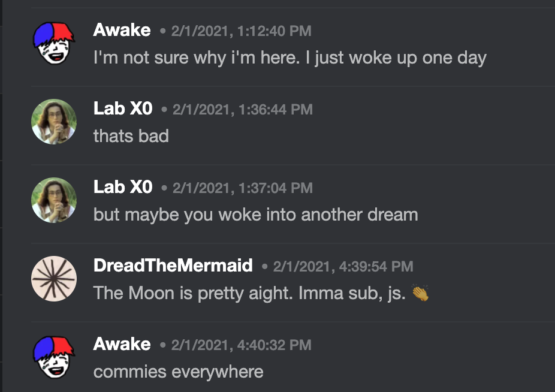Click Lab X0's avatar beside the "another dream" message
Viewport: 555px width, 392px height.
[x=54, y=200]
